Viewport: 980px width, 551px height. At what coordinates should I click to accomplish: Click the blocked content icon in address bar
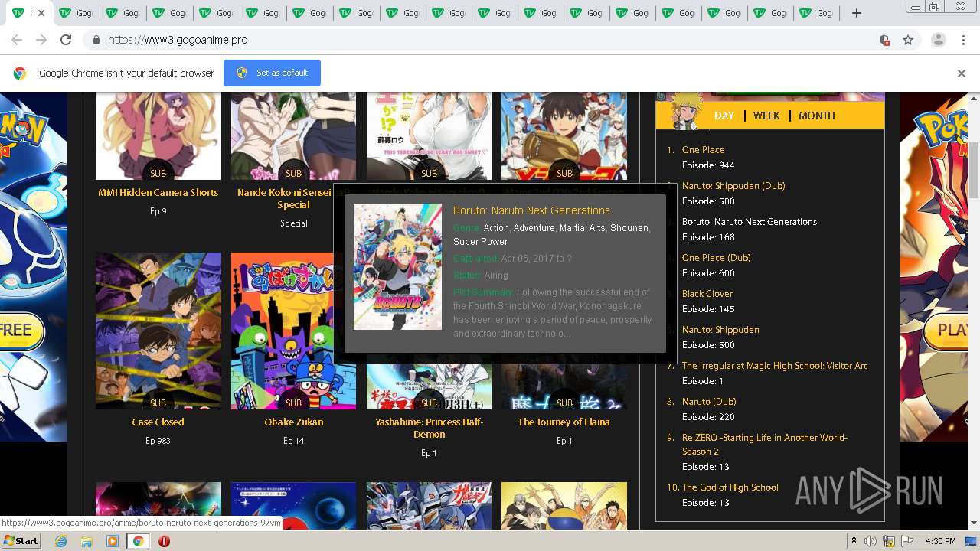(x=884, y=40)
